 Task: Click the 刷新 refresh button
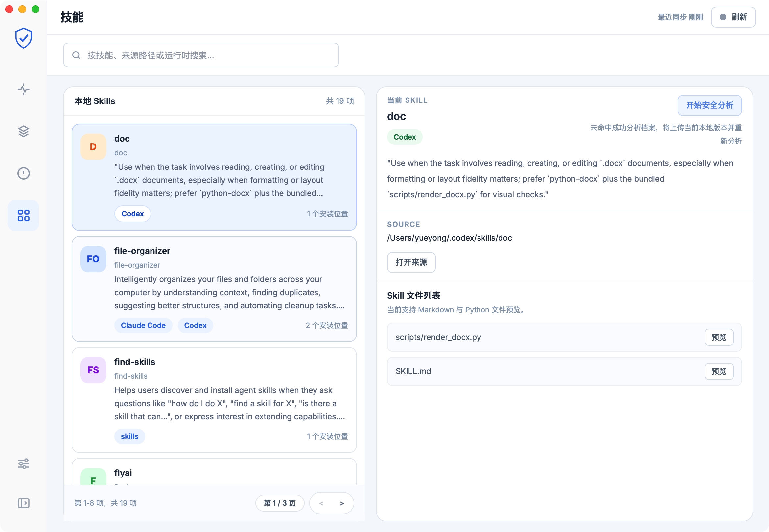(733, 17)
